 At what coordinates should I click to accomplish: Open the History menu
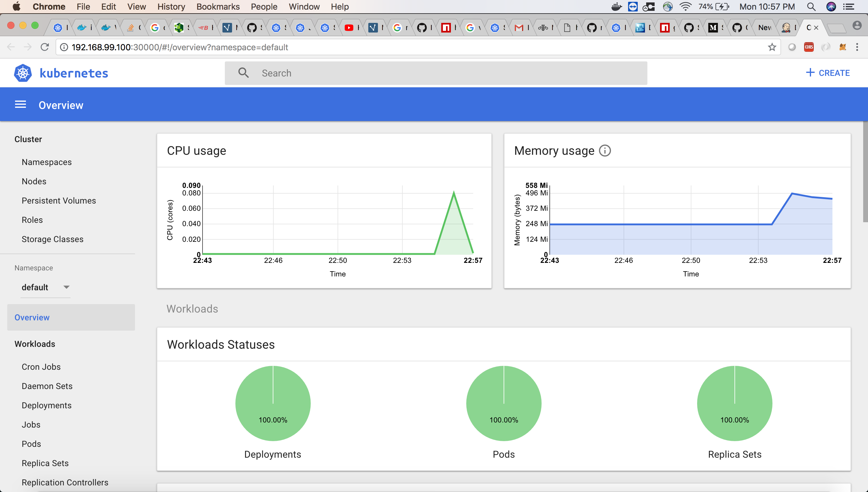click(x=171, y=7)
